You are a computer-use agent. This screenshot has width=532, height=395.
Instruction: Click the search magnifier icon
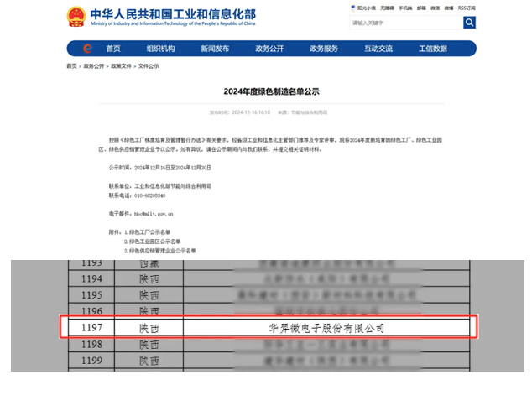[x=469, y=23]
